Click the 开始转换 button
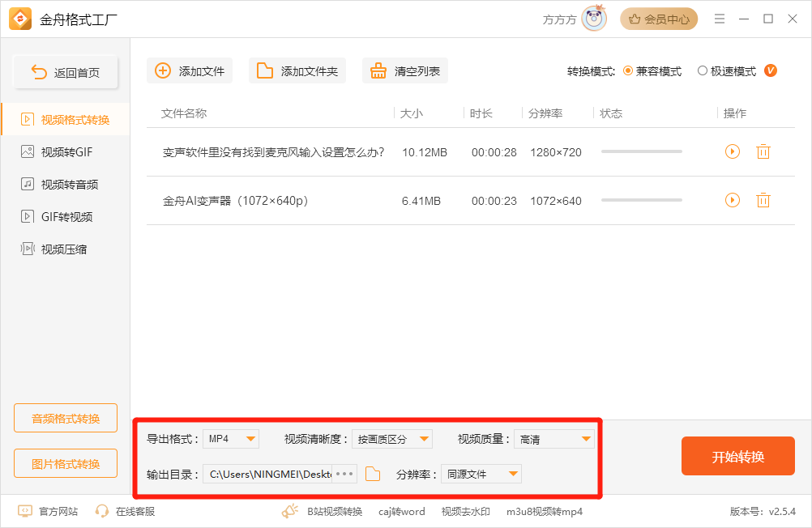Viewport: 812px width, 528px height. pos(737,457)
